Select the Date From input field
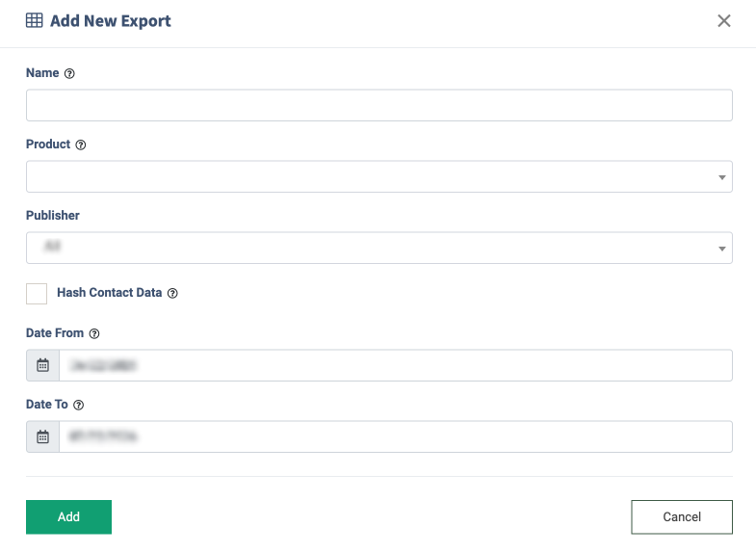Screen dimensions: 756x553 pos(396,365)
